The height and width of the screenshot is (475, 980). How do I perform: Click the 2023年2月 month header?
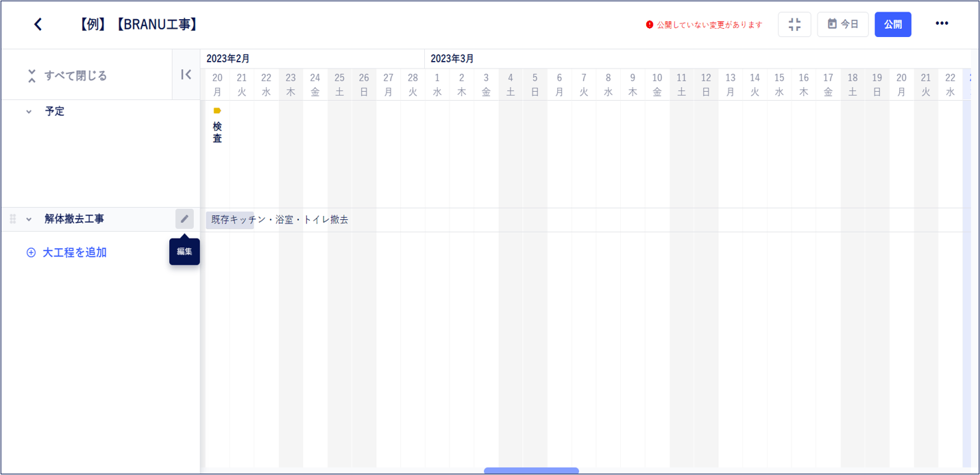click(x=228, y=59)
